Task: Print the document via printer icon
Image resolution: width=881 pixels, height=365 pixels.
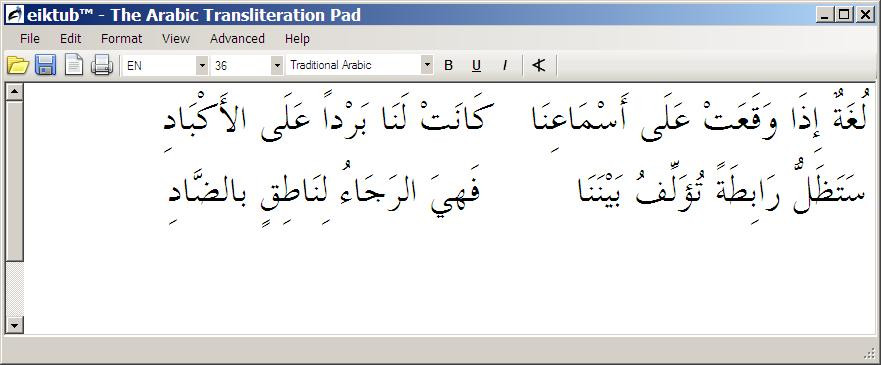Action: click(x=102, y=65)
